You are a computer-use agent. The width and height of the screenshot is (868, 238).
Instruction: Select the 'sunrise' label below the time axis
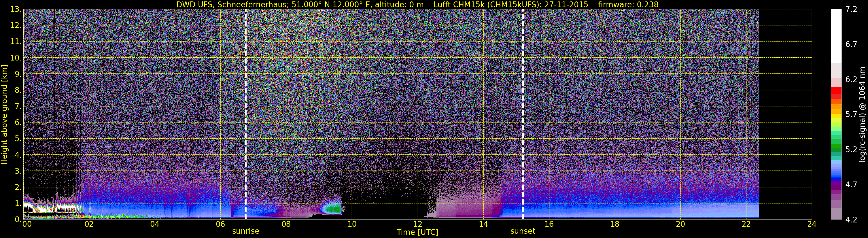(x=246, y=231)
